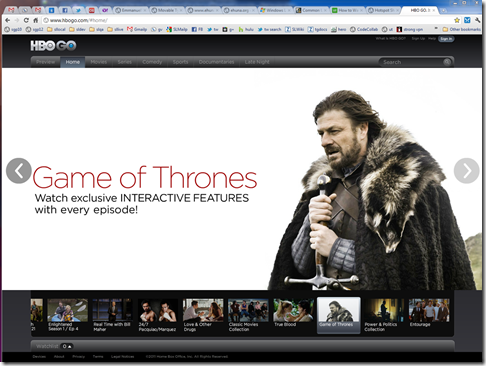This screenshot has width=486, height=366.
Task: Open the Other bookmarks folder
Action: (x=461, y=29)
